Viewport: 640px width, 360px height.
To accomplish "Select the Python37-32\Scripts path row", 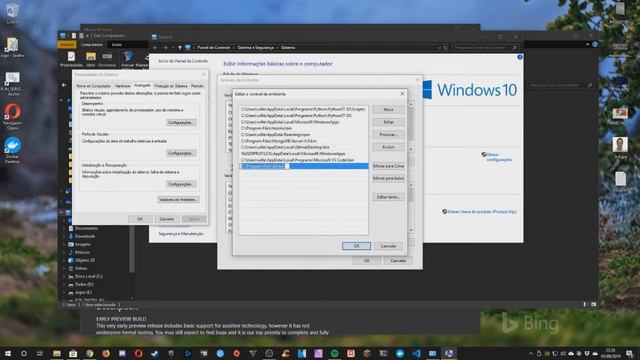I will click(x=303, y=109).
